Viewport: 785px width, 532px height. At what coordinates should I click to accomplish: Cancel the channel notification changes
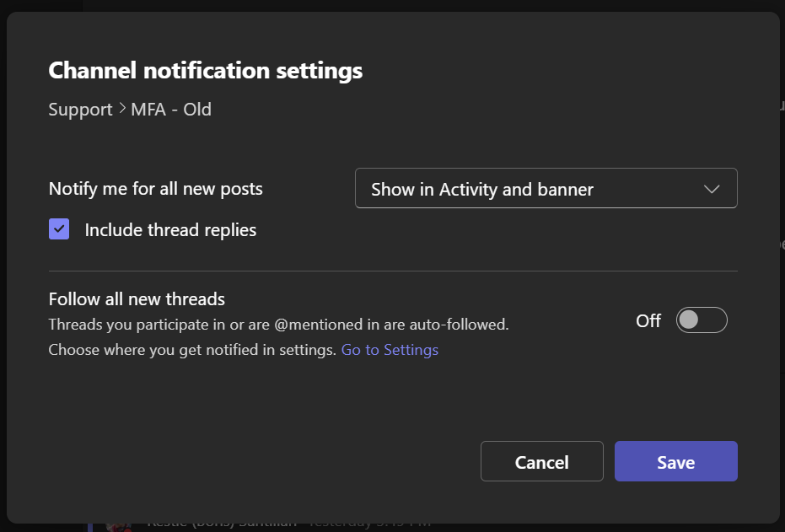click(541, 461)
